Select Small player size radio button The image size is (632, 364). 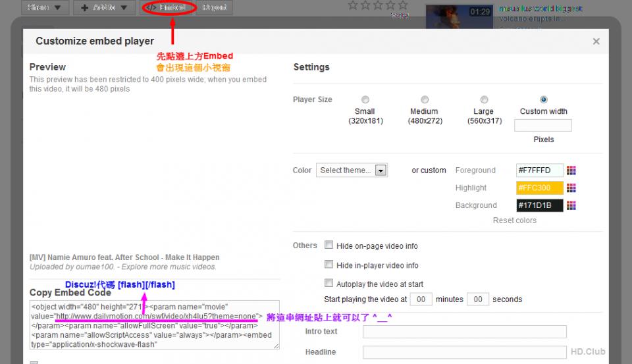(x=365, y=99)
